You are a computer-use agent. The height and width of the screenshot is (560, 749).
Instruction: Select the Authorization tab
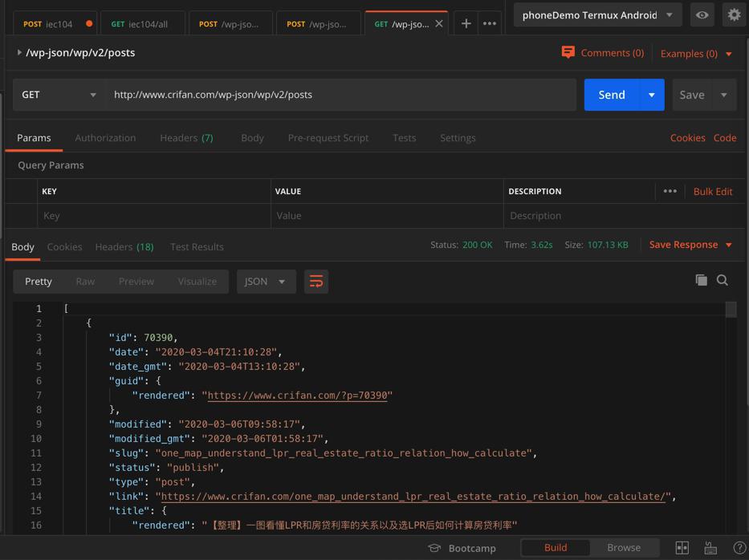click(x=105, y=138)
